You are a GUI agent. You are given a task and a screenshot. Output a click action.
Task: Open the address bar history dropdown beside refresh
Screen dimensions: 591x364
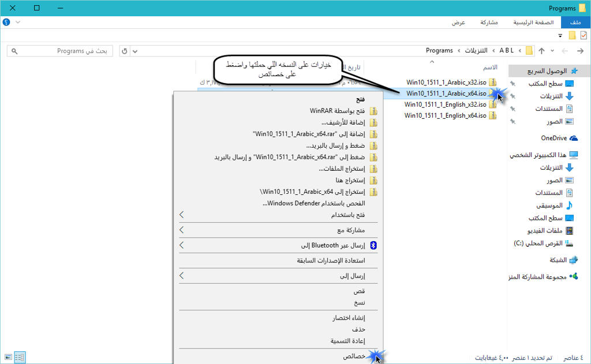click(x=135, y=51)
